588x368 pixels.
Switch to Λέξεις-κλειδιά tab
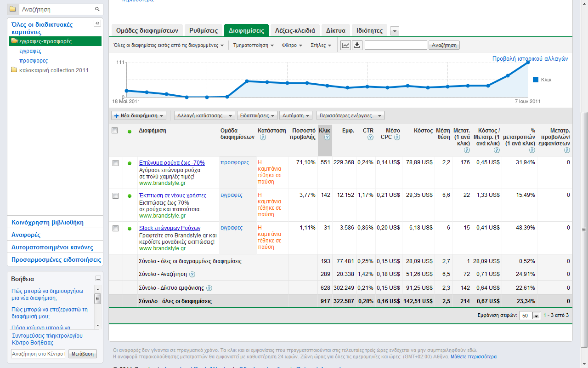point(295,31)
